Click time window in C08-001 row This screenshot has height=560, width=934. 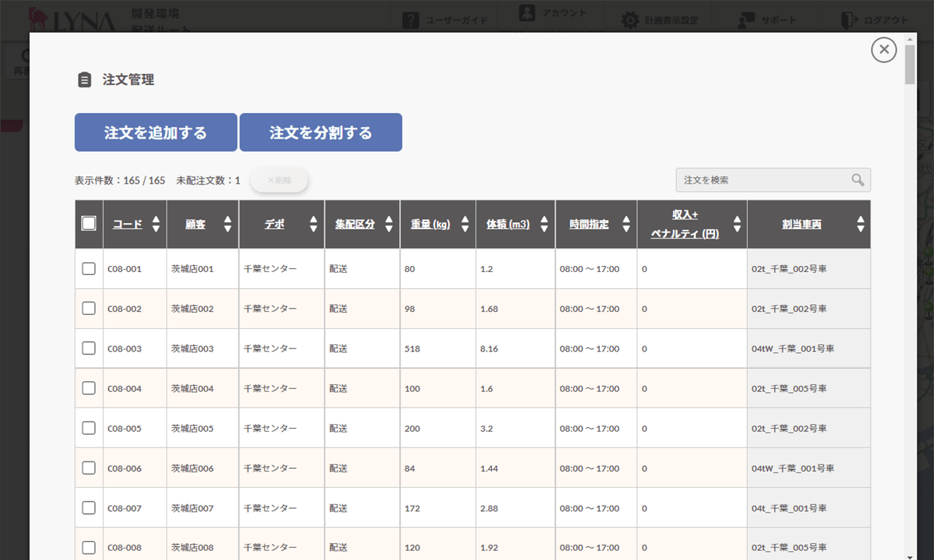click(590, 269)
